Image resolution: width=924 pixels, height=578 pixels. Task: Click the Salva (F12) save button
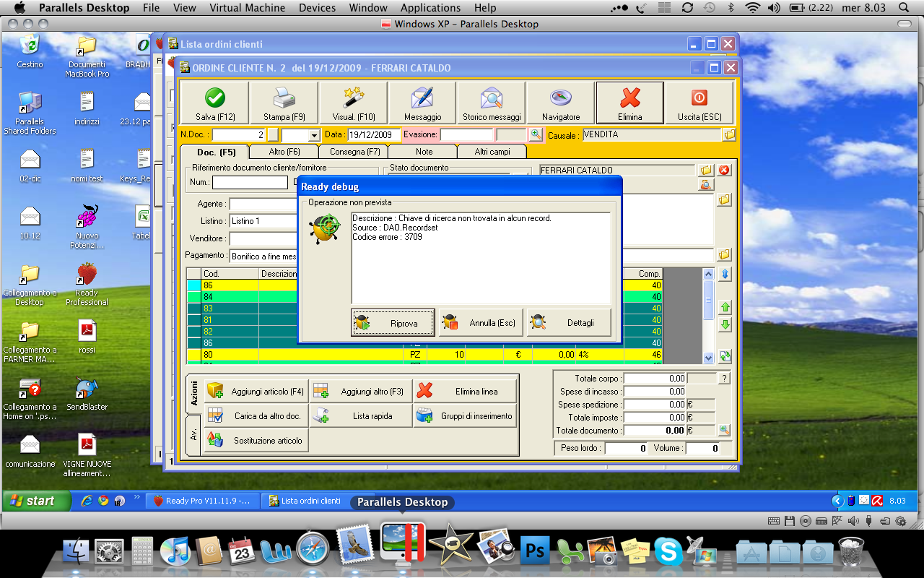tap(215, 103)
